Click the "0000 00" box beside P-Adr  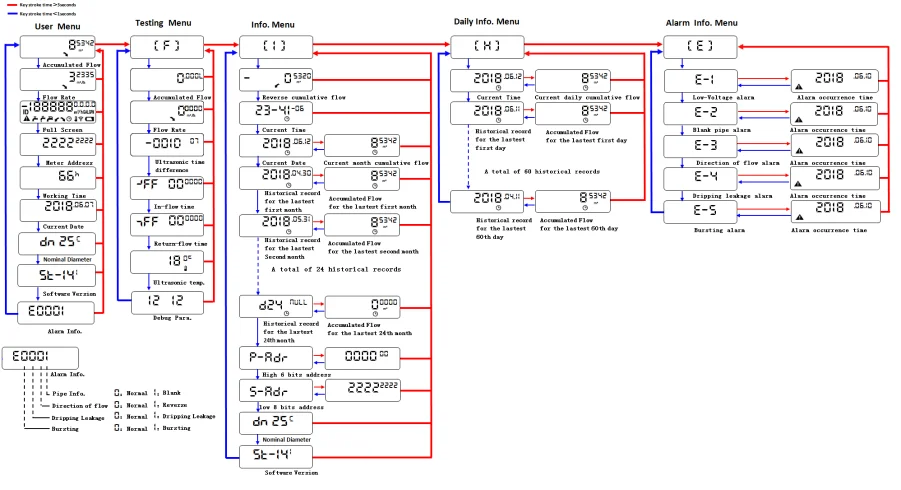coord(363,358)
